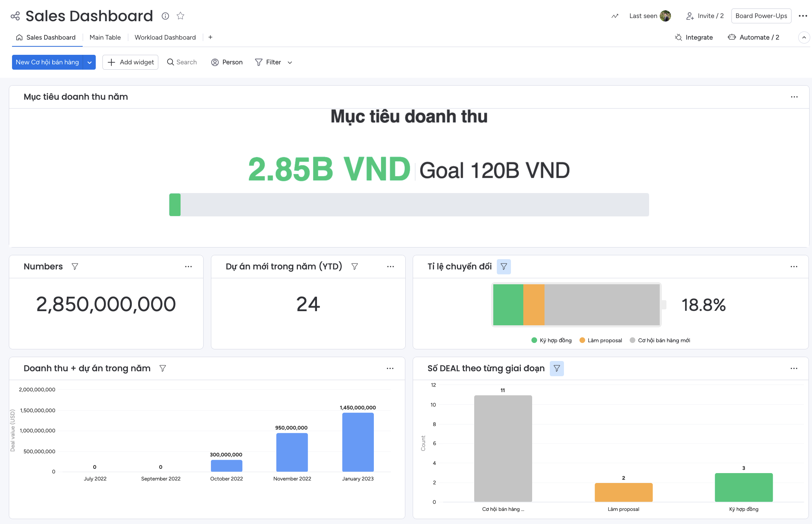Open filter on Dự án mới widget
Image resolution: width=812 pixels, height=524 pixels.
coord(354,266)
